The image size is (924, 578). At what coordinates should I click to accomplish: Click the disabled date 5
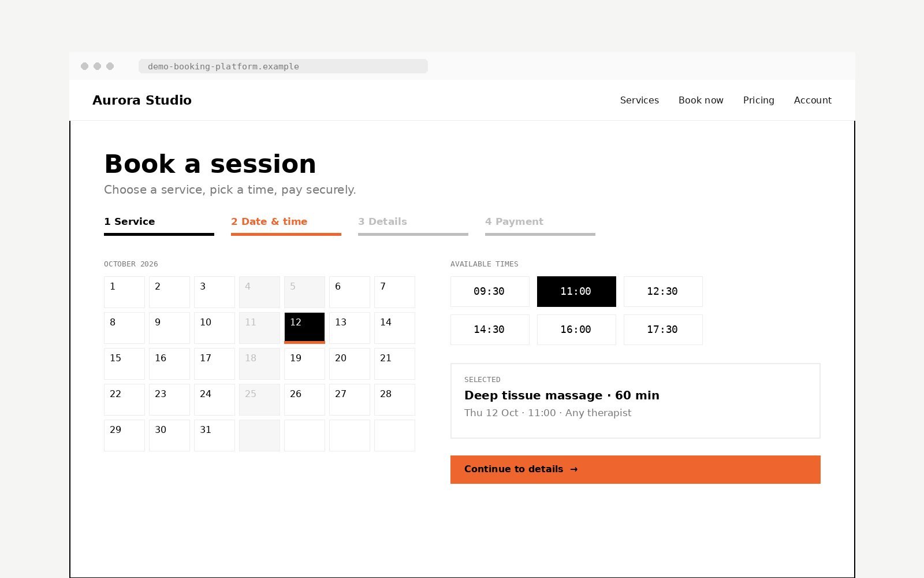pos(304,292)
